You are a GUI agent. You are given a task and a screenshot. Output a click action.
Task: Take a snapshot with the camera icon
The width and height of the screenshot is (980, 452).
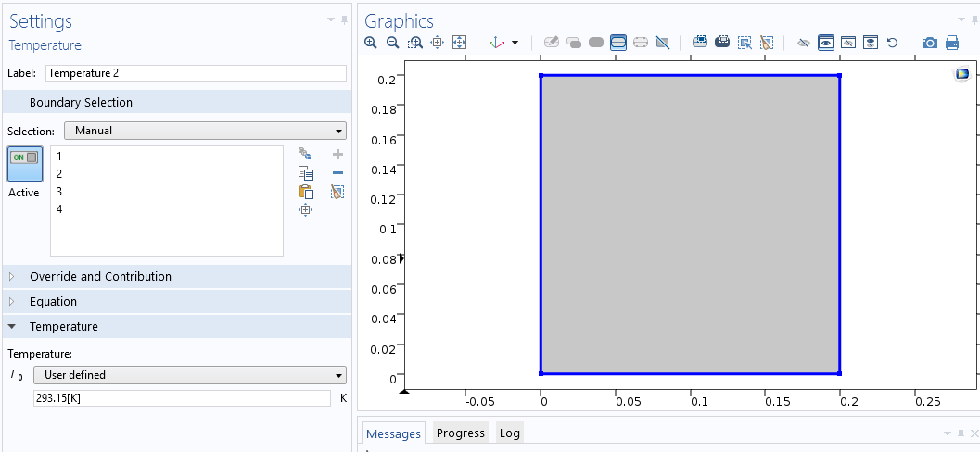click(x=929, y=43)
